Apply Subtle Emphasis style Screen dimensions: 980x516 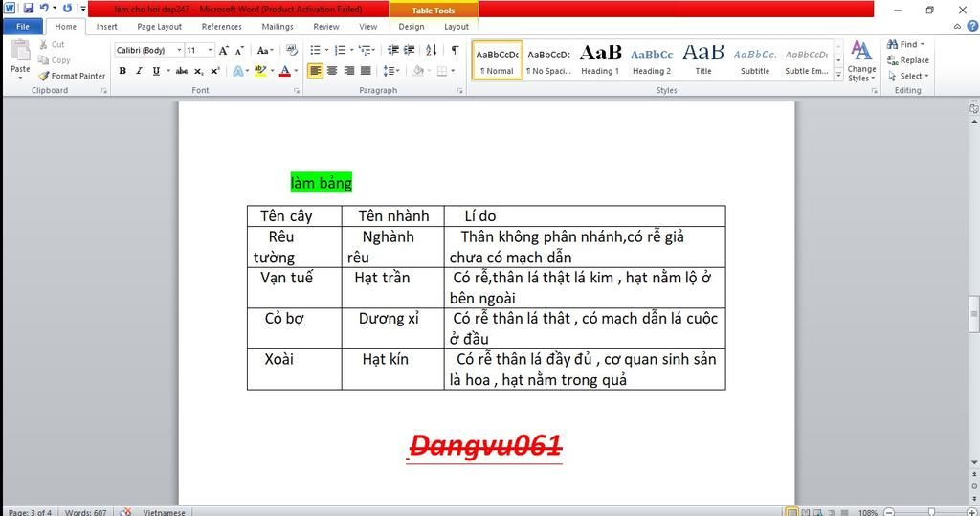(806, 60)
